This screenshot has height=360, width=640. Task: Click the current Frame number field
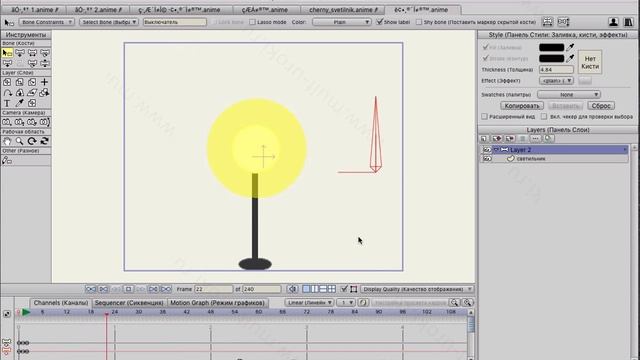point(213,289)
